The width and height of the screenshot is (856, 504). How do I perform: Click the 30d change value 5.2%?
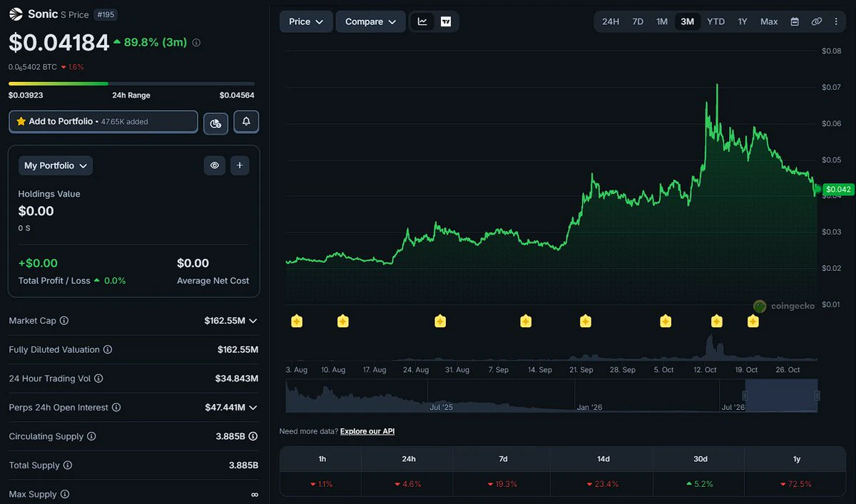click(x=698, y=484)
